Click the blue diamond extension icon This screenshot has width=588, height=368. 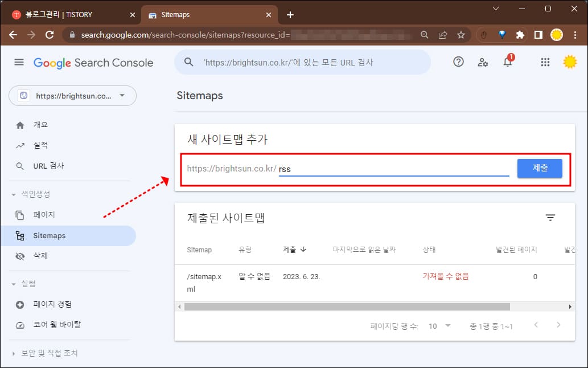click(x=502, y=35)
